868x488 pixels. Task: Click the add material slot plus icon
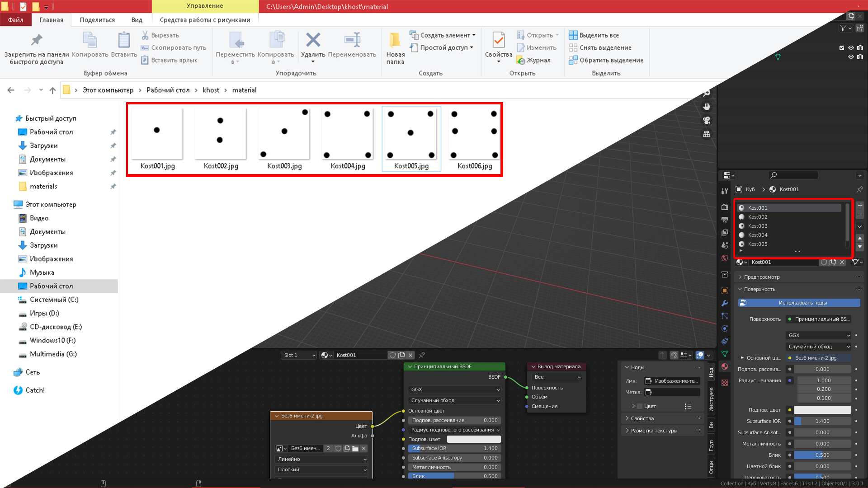[860, 206]
